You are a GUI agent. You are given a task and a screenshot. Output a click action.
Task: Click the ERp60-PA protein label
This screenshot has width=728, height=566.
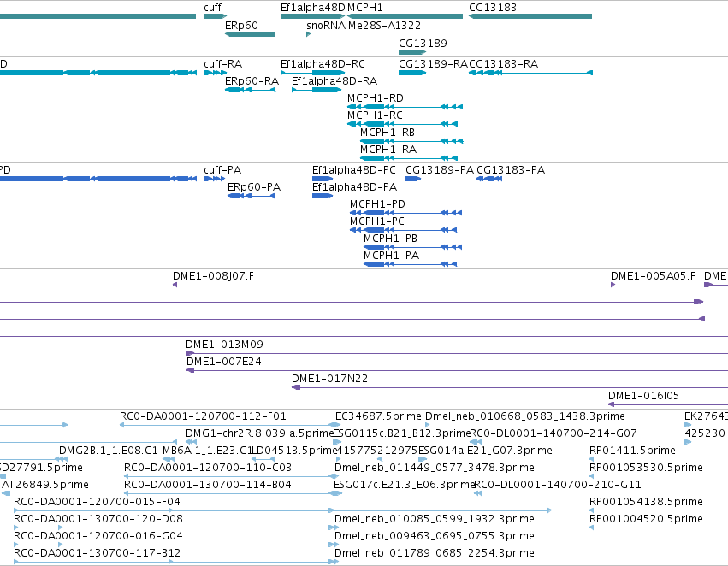254,187
